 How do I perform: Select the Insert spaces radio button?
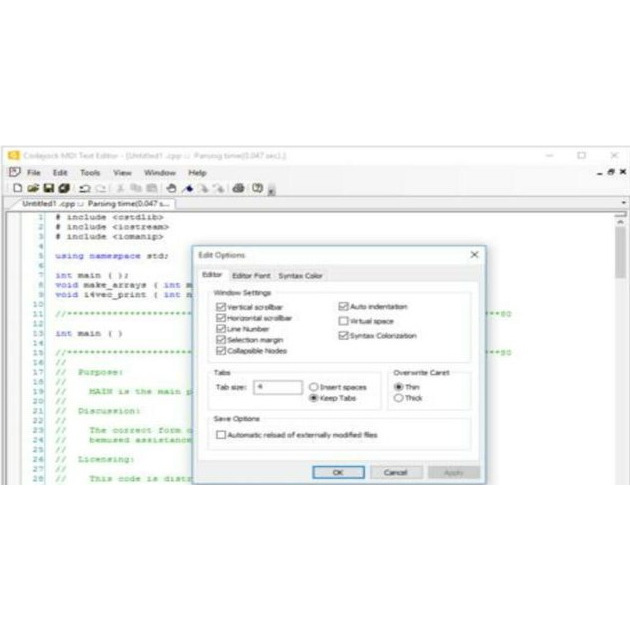coord(313,387)
